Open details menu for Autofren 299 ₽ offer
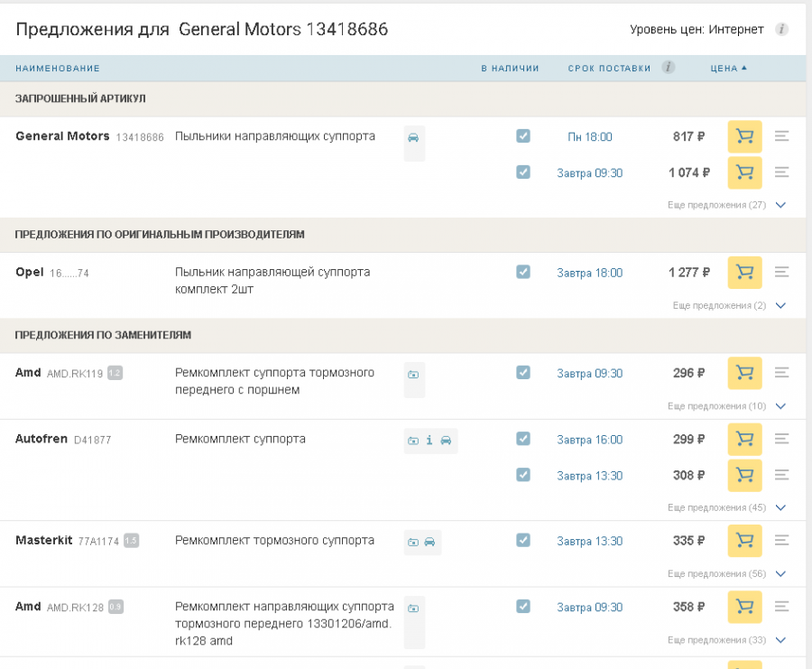The width and height of the screenshot is (812, 669). point(781,439)
